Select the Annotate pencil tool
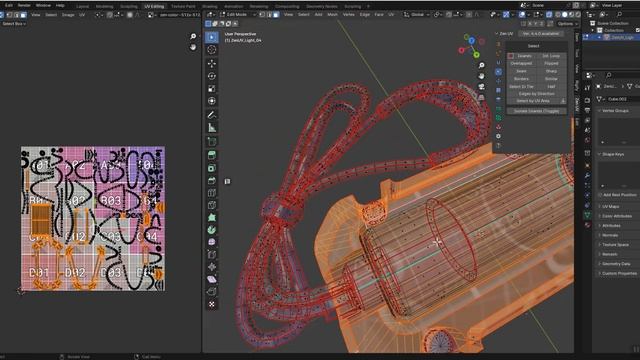Image resolution: width=640 pixels, height=360 pixels. tap(211, 115)
